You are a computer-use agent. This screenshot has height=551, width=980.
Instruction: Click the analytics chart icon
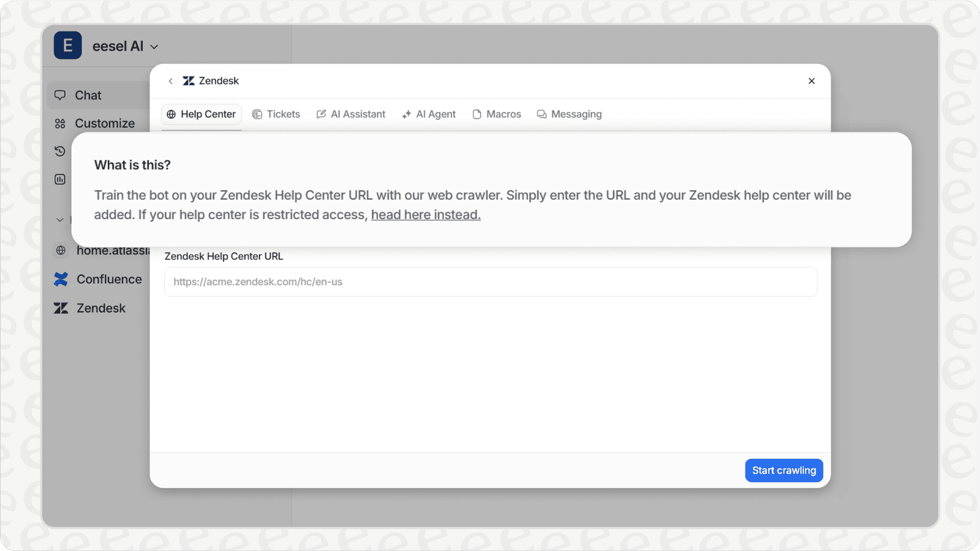coord(60,180)
